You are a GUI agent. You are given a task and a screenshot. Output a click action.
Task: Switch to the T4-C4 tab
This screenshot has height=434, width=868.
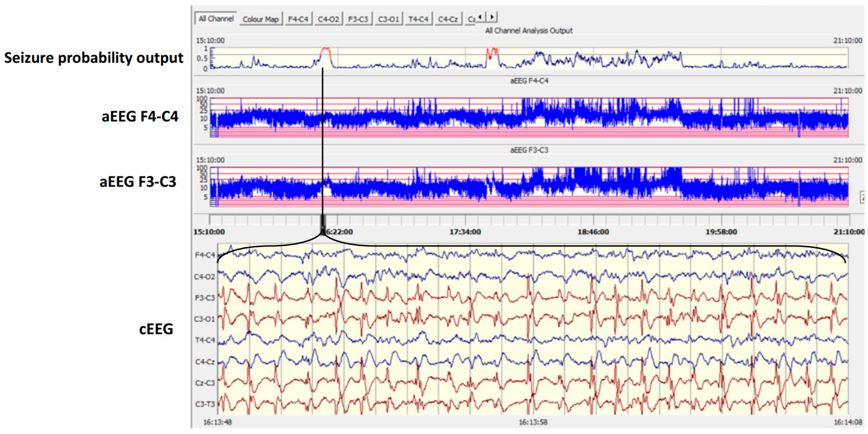[x=418, y=19]
